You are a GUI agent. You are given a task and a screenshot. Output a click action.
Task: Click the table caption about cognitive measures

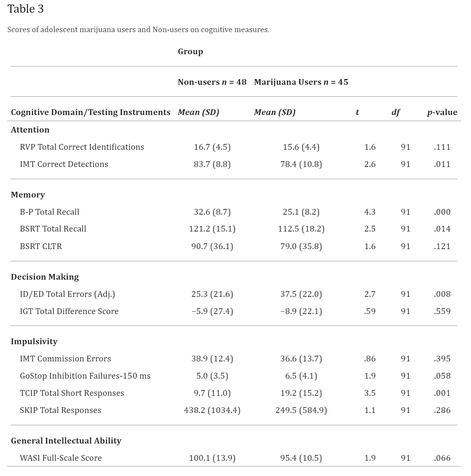coord(138,30)
